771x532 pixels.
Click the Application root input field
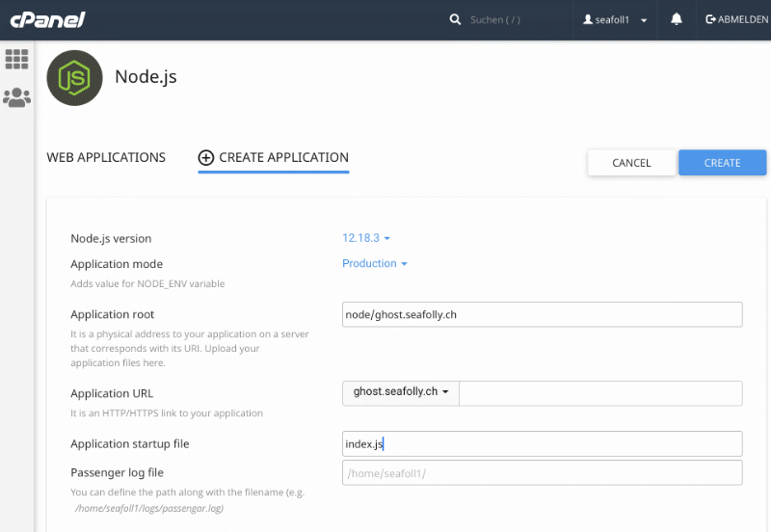[x=542, y=315]
